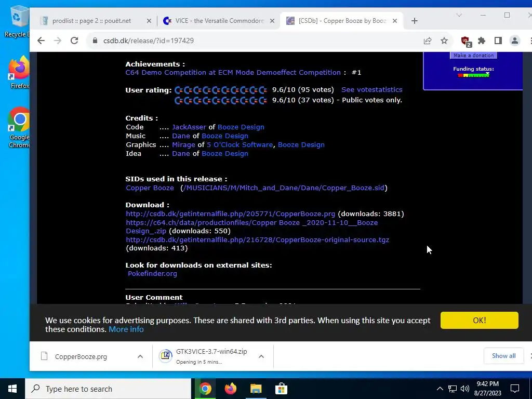The height and width of the screenshot is (399, 532).
Task: Click the funding status progress bar
Action: (x=474, y=75)
